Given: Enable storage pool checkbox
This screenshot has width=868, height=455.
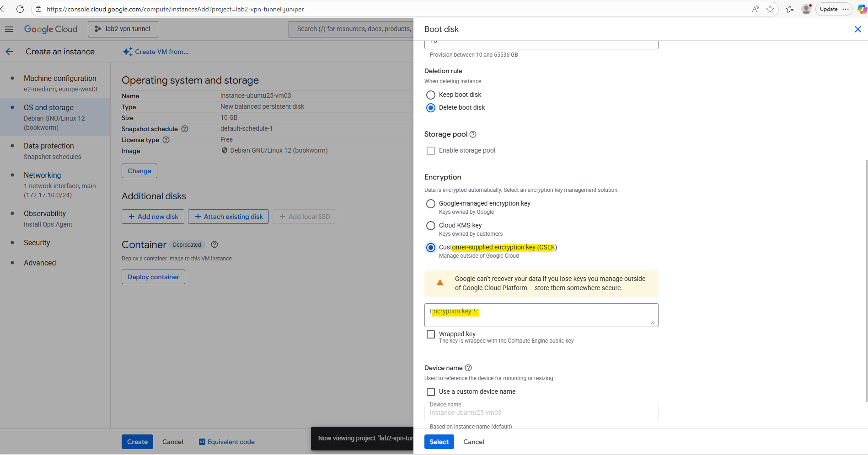Looking at the screenshot, I should [x=430, y=151].
